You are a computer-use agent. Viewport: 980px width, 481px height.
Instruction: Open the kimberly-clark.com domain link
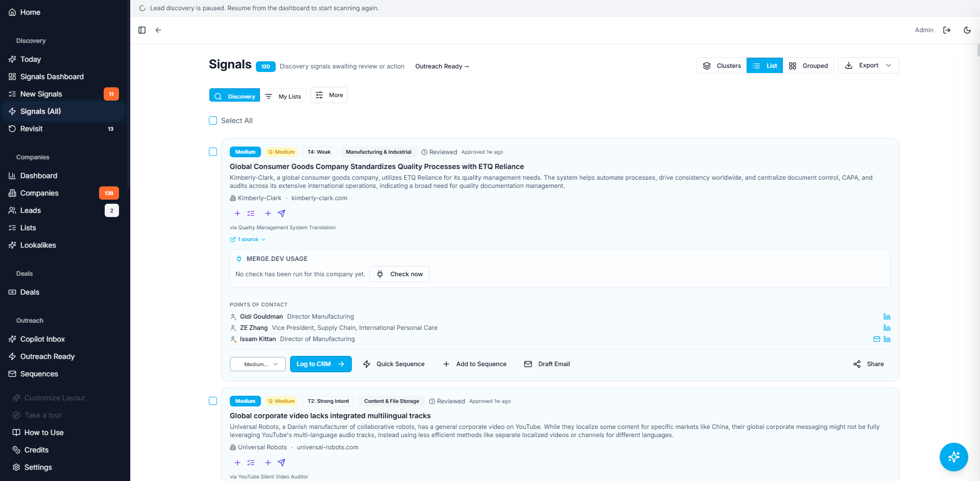pyautogui.click(x=319, y=198)
